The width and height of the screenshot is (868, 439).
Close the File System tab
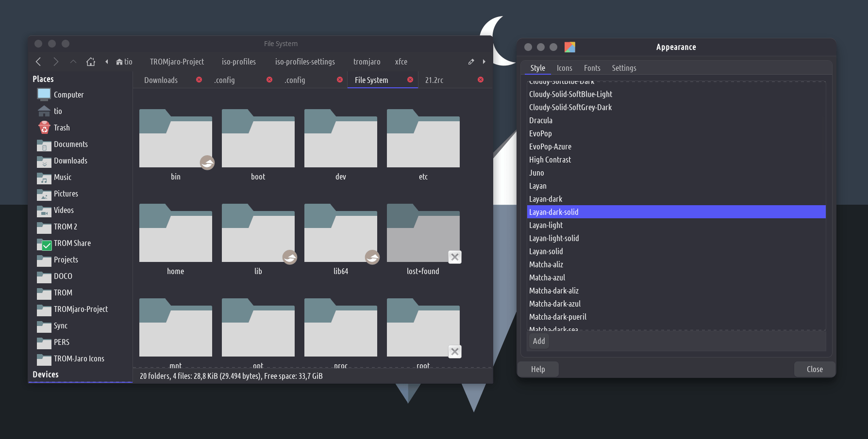pos(410,80)
